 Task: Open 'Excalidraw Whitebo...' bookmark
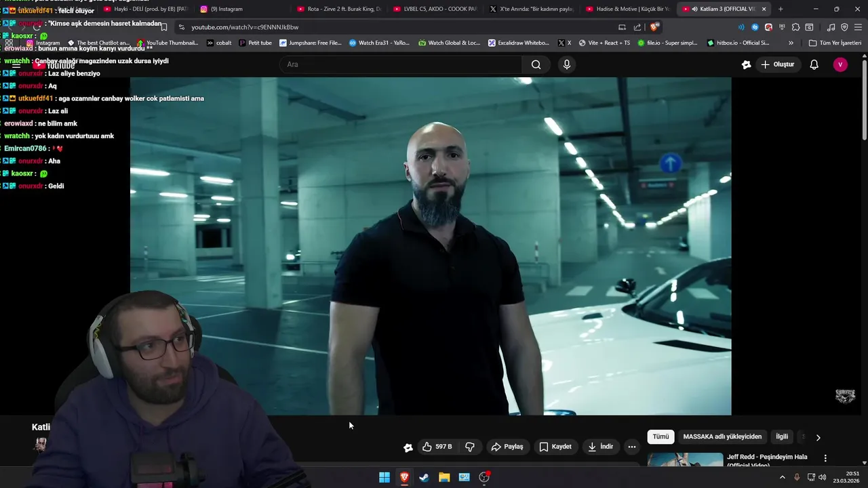(x=519, y=43)
